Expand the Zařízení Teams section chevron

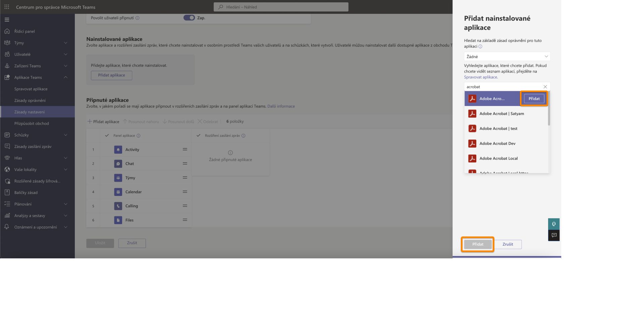coord(66,66)
